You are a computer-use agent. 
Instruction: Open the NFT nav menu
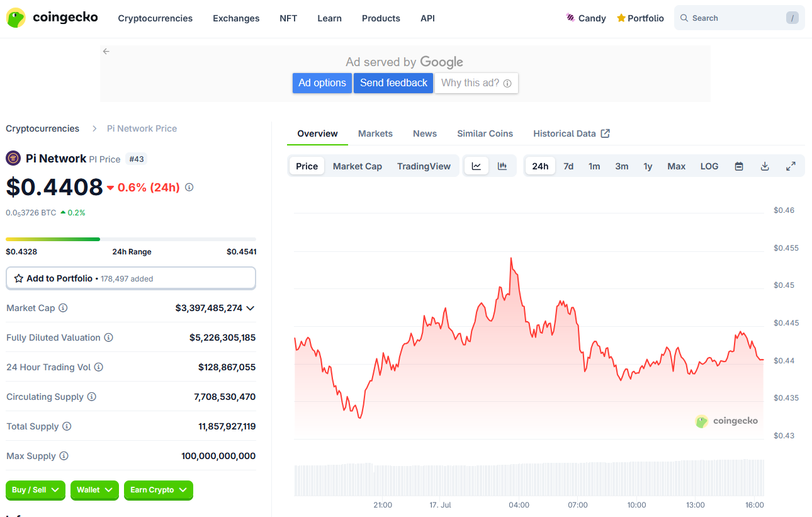tap(288, 18)
